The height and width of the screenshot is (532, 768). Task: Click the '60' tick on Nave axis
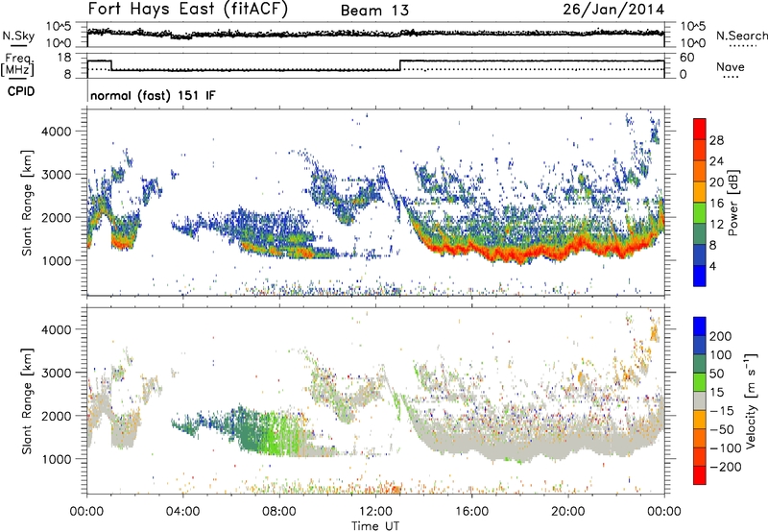687,58
